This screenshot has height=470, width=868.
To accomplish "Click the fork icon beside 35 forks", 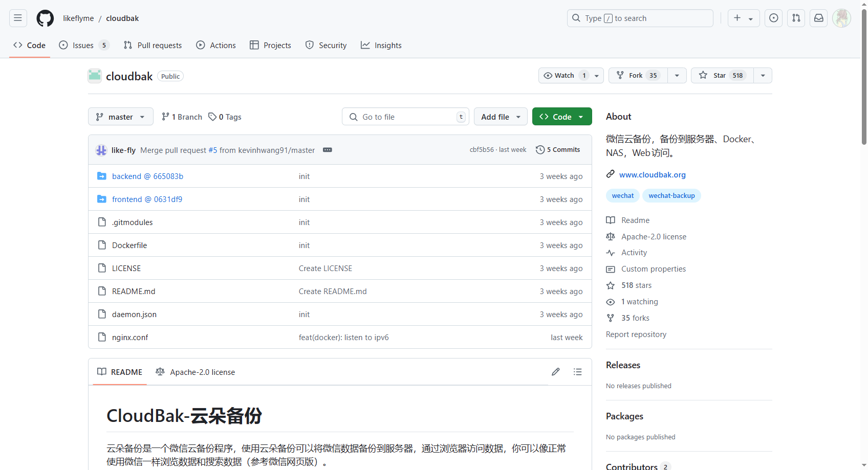I will tap(611, 318).
